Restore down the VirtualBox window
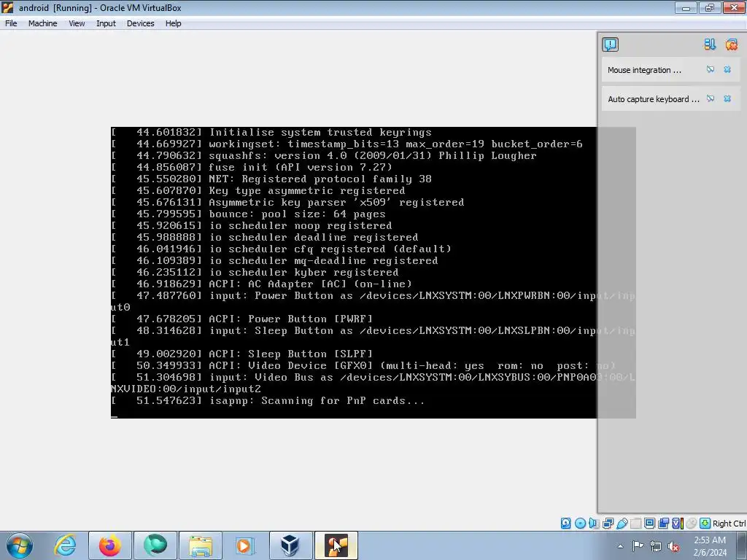747x560 pixels. coord(709,7)
